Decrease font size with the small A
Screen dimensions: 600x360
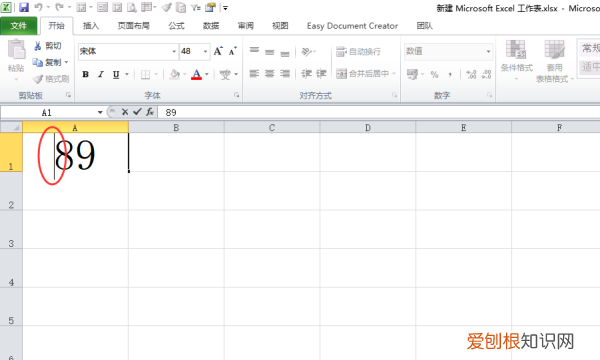pyautogui.click(x=233, y=51)
